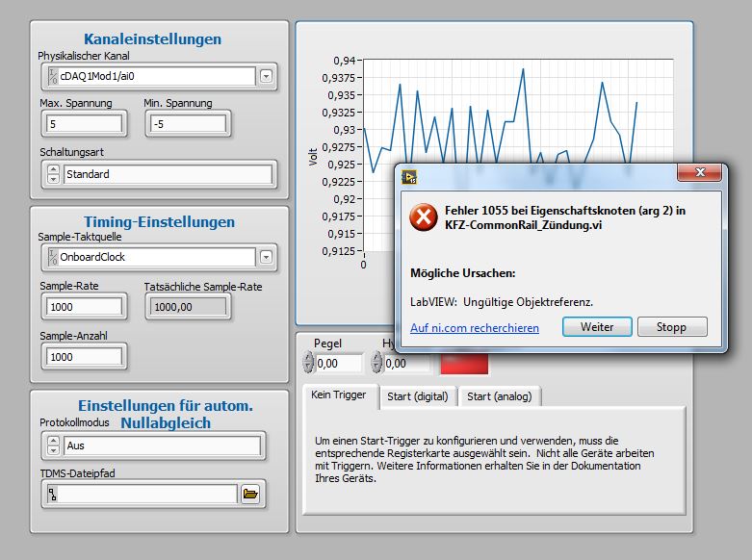752x560 pixels.
Task: Open the Auf ni.com recherchieren link
Action: tap(475, 328)
